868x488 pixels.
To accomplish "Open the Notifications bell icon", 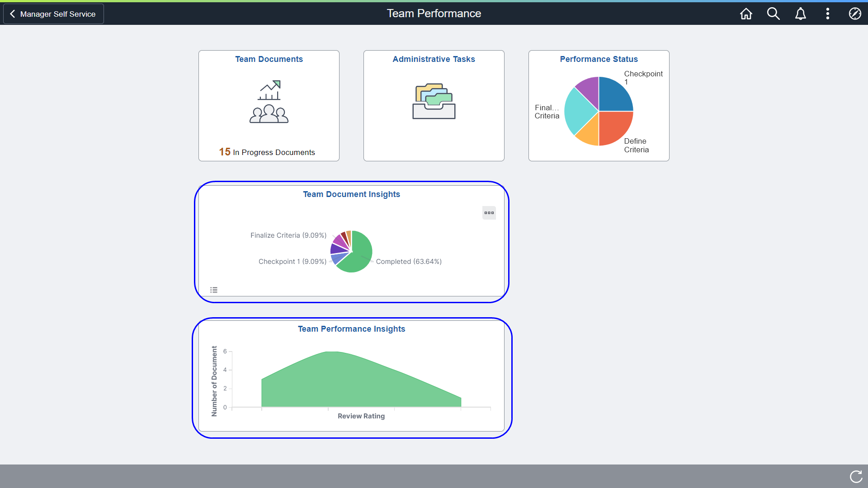I will [x=800, y=14].
